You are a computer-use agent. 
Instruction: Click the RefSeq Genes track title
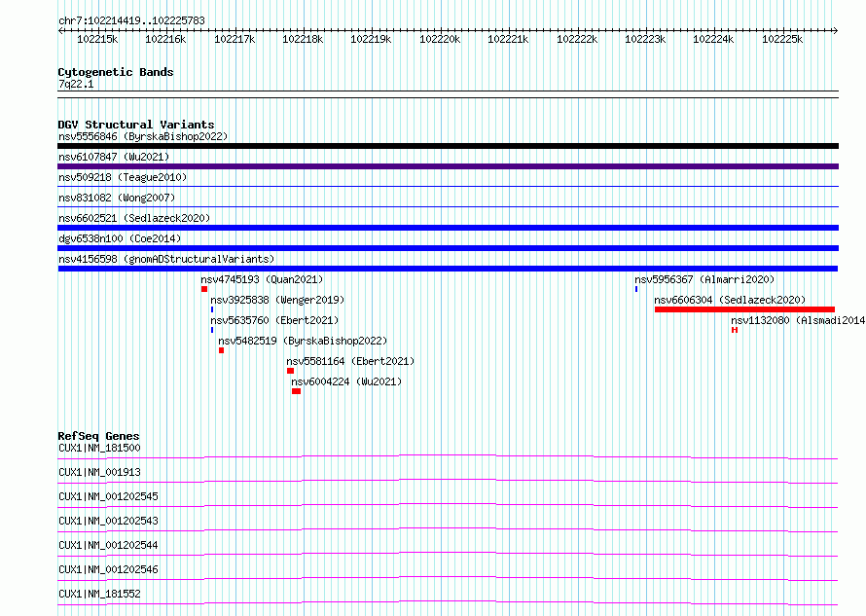point(98,436)
